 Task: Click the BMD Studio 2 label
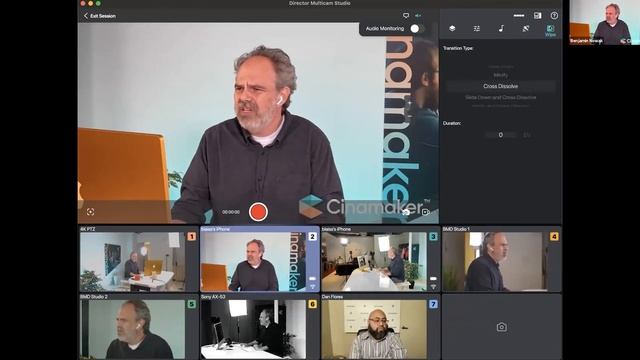94,297
